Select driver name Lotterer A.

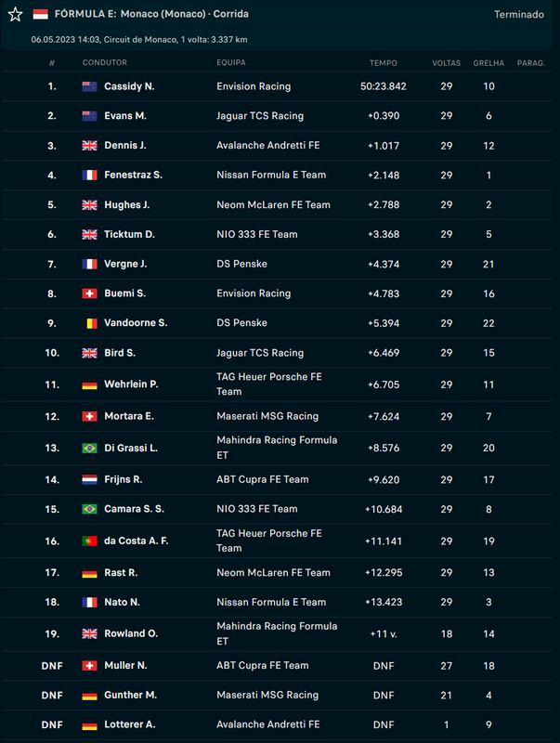130,724
